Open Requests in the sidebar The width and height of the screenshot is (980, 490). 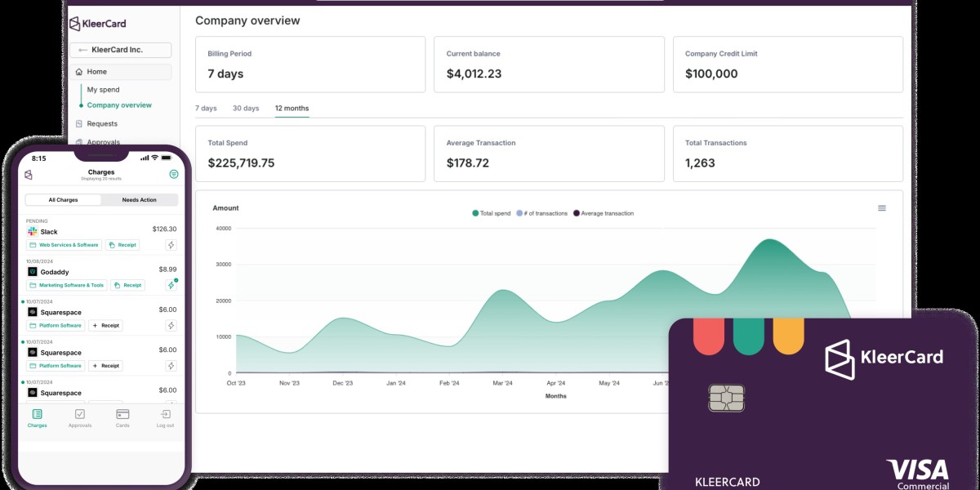pos(102,124)
